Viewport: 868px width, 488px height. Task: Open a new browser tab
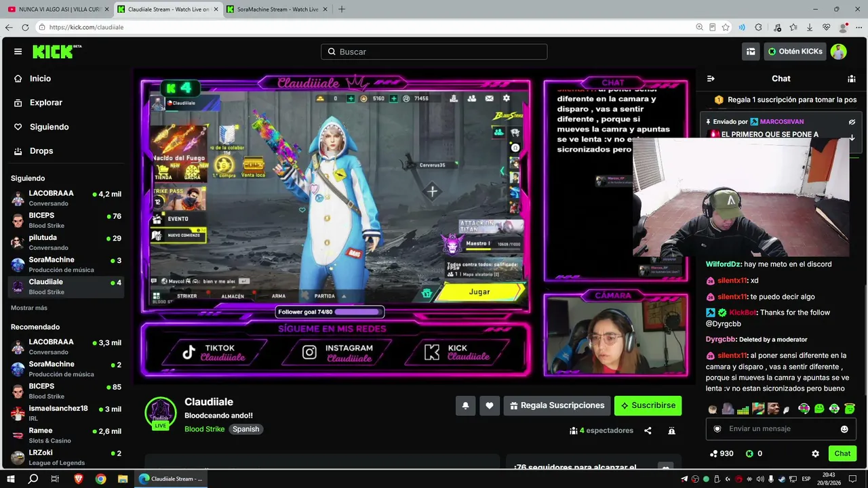click(x=341, y=9)
